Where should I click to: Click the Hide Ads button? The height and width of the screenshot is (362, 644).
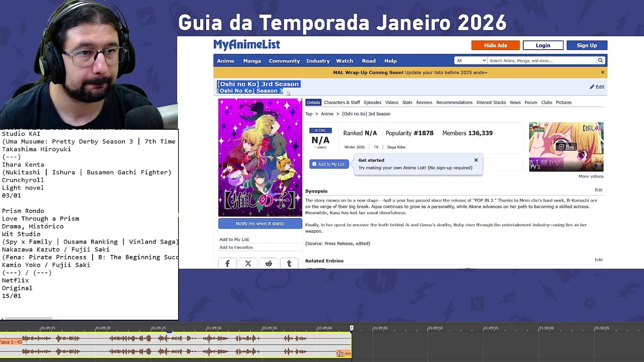tap(496, 45)
